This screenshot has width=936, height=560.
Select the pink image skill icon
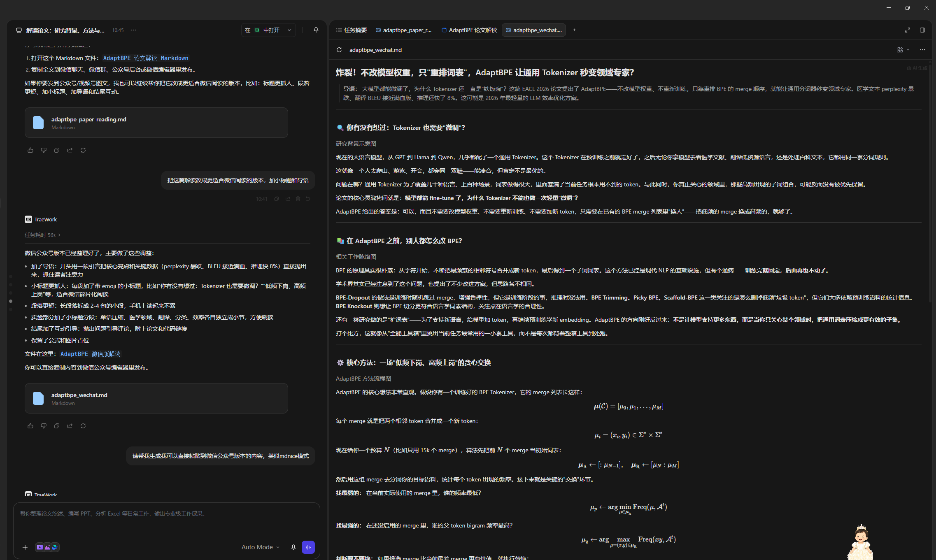coord(47,547)
